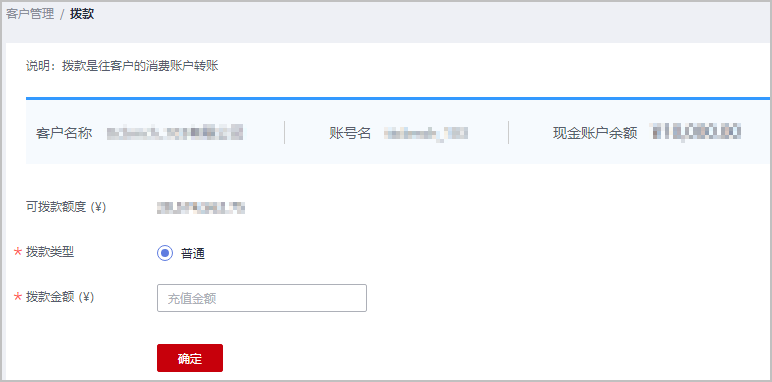The width and height of the screenshot is (772, 382).
Task: Click the 可拨款额度 (¥) label
Action: (66, 207)
